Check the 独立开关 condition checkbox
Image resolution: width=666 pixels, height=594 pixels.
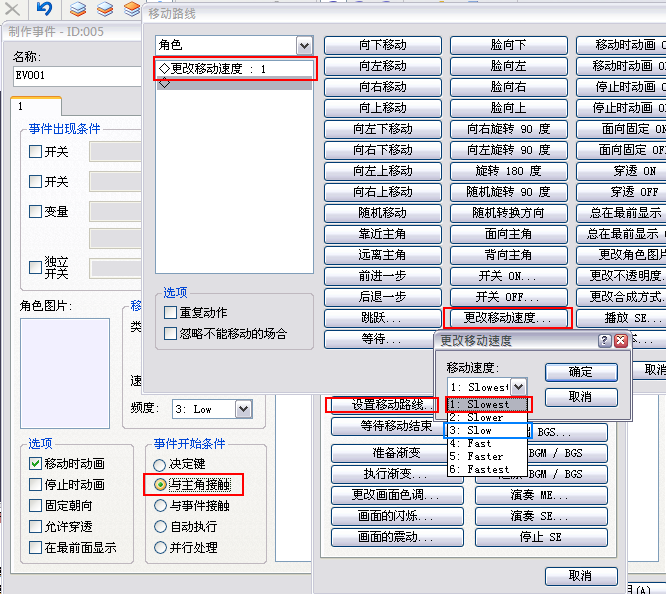coord(35,267)
